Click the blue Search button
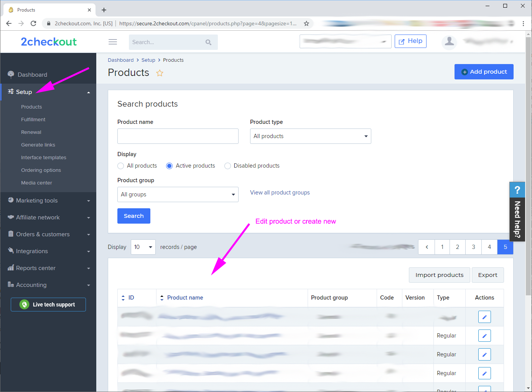This screenshot has height=392, width=532. click(133, 216)
